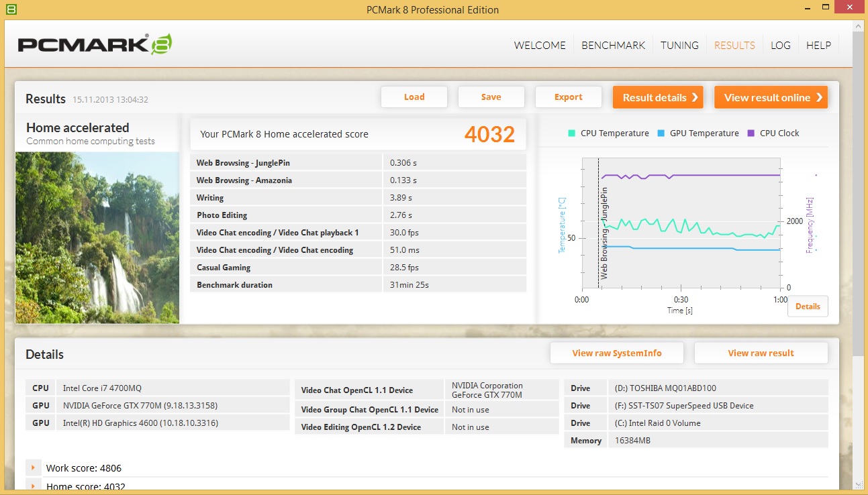Click the PCMark 8 logo
Viewport: 868px width, 495px height.
coord(95,44)
